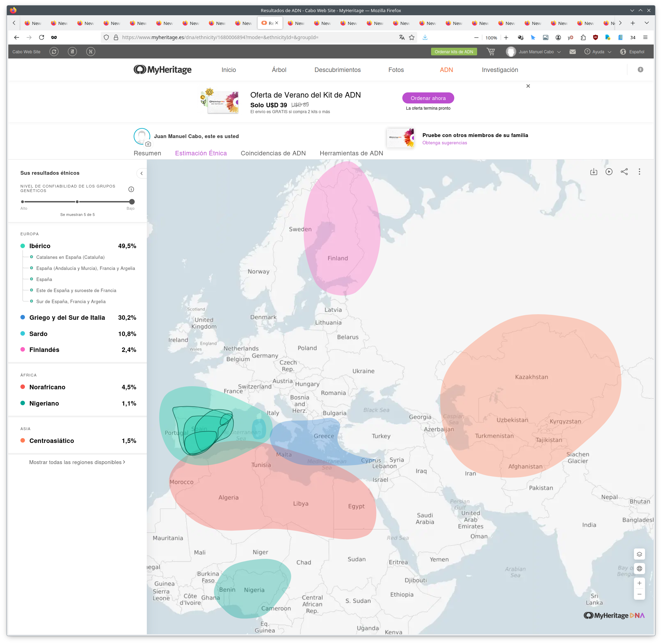Open the Investigación menu
Screen dimensions: 662x644
500,70
